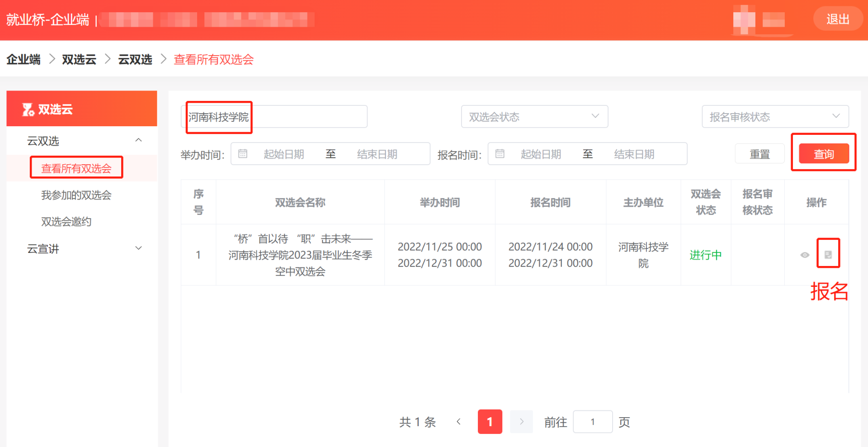Click the 双选云 sidebar header
This screenshot has height=447, width=868.
[x=82, y=109]
